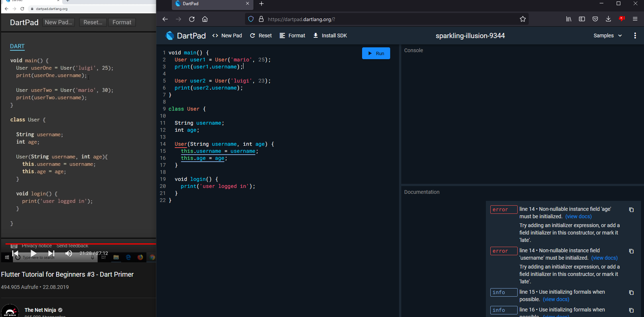Open the DartPad vertical three-dot menu
The image size is (644, 317).
635,36
